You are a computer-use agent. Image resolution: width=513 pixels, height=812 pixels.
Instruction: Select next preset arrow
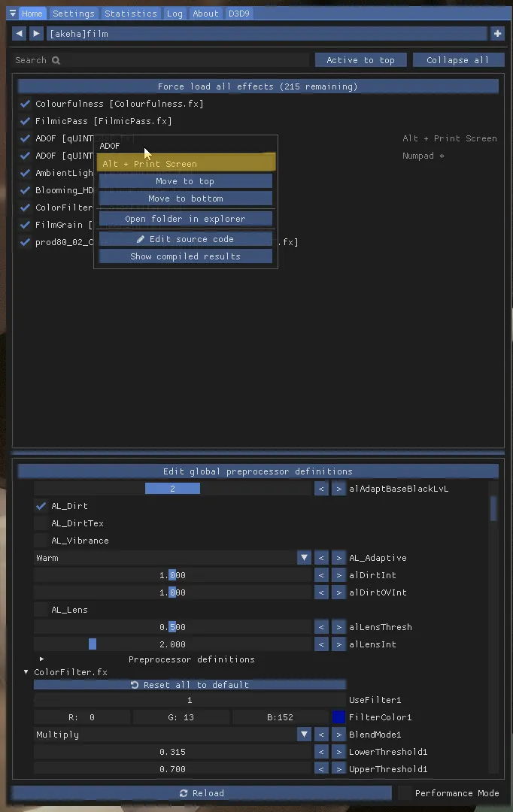tap(36, 34)
